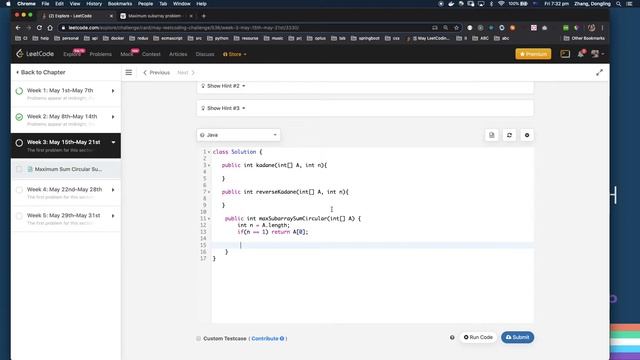Open the sidebar hamburger menu icon
This screenshot has width=640, height=360.
pos(129,73)
